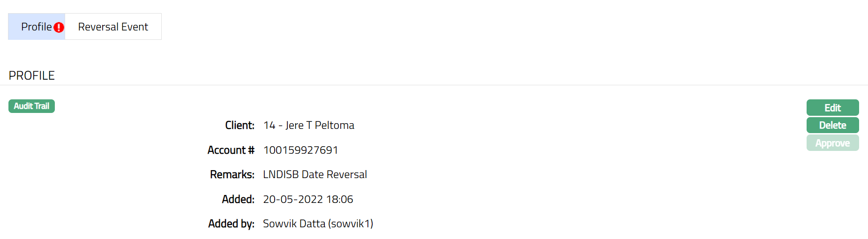The image size is (868, 239).
Task: Click the Delete button
Action: click(832, 125)
